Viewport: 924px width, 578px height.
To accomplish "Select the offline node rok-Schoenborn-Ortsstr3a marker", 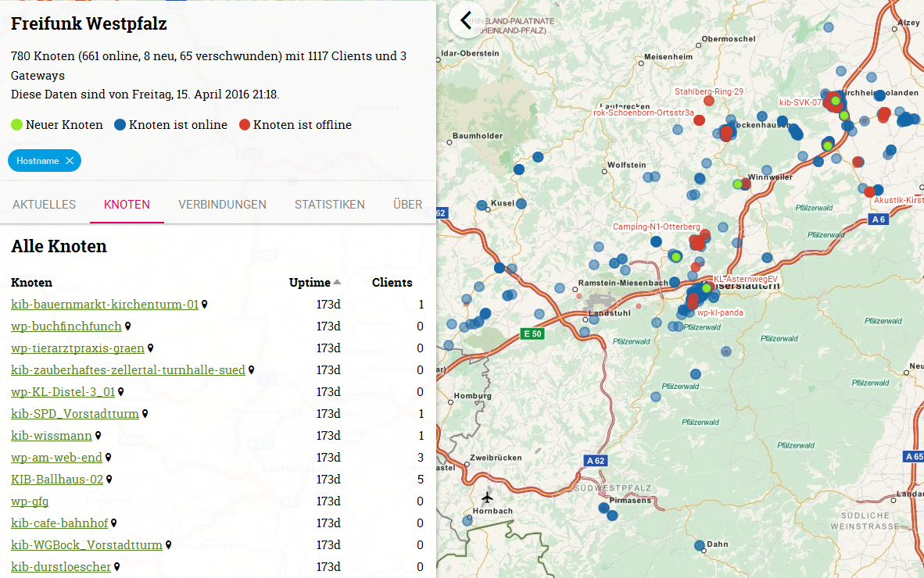I will tap(699, 120).
